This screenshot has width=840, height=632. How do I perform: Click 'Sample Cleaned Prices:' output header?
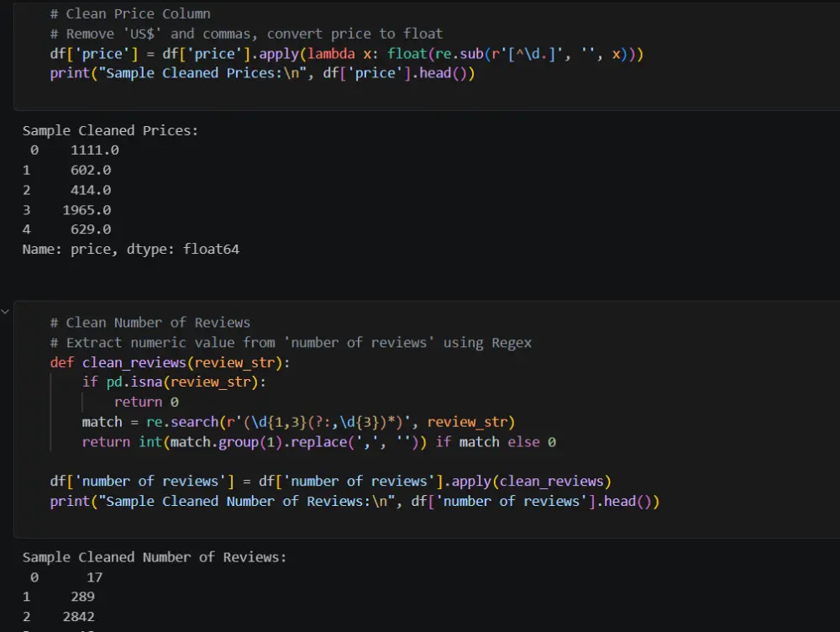point(110,131)
